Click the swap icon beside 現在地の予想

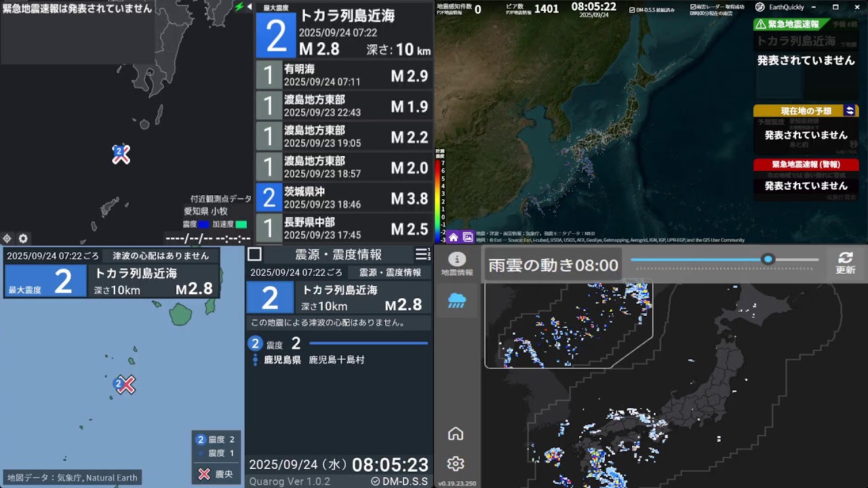(x=850, y=110)
